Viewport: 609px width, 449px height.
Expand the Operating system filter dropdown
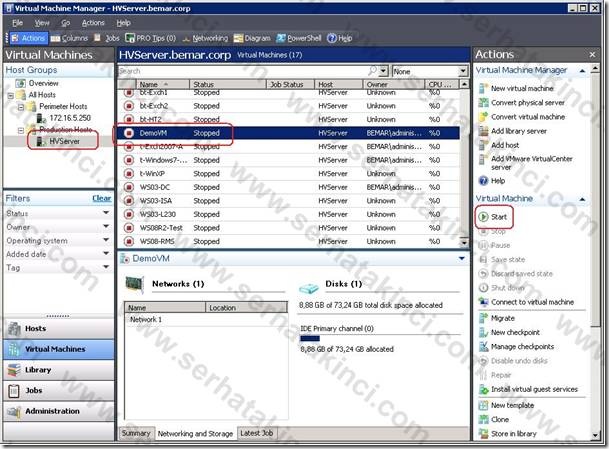click(x=106, y=240)
